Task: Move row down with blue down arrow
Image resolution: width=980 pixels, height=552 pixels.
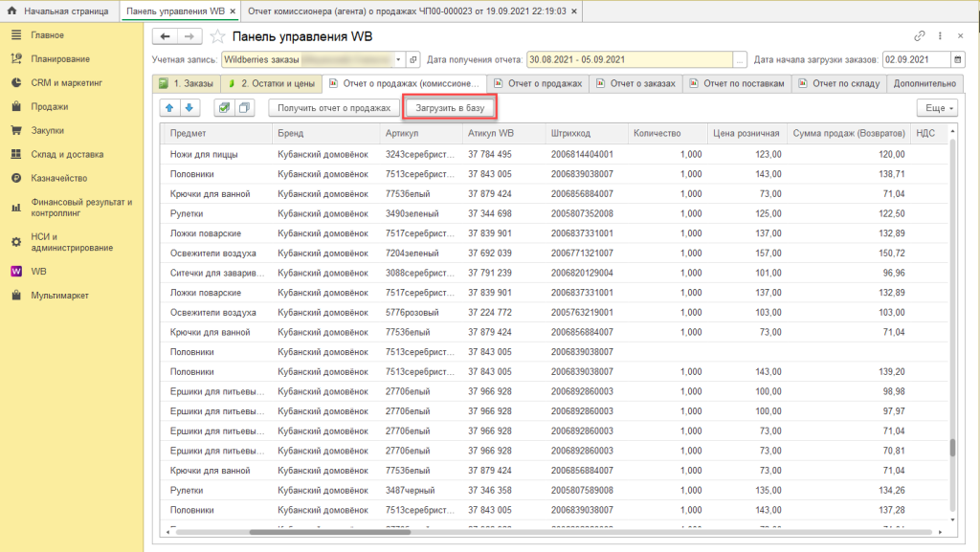Action: point(189,108)
